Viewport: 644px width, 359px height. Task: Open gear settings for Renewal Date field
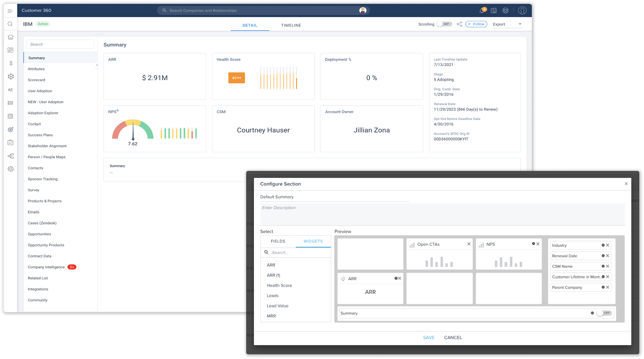point(603,256)
